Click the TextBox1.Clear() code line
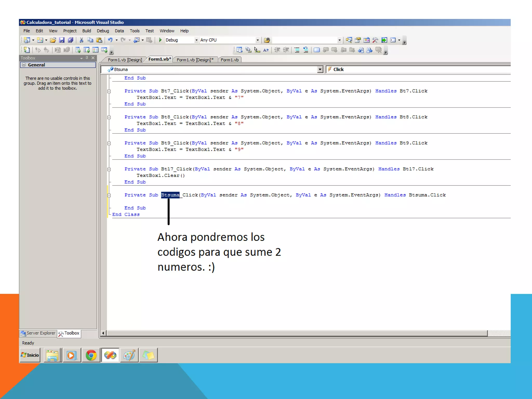This screenshot has height=399, width=532. click(161, 175)
